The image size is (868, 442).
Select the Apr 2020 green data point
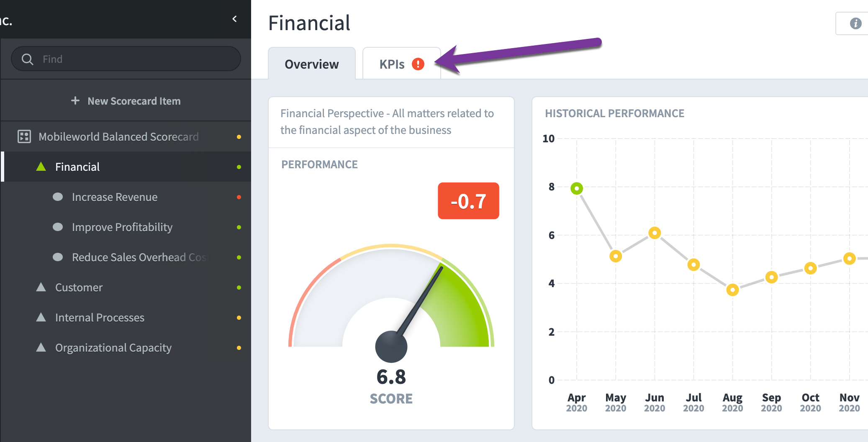[577, 188]
